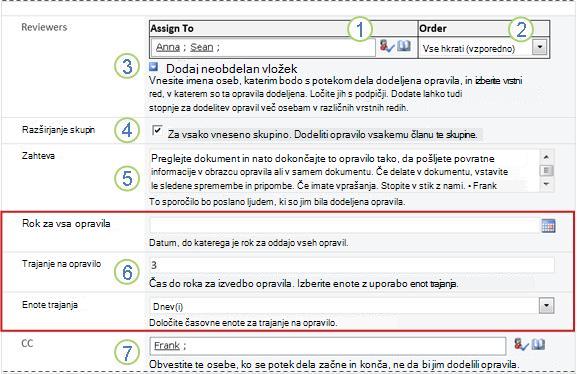Click the Order column header
Screen dimensions: 577x374
click(484, 28)
